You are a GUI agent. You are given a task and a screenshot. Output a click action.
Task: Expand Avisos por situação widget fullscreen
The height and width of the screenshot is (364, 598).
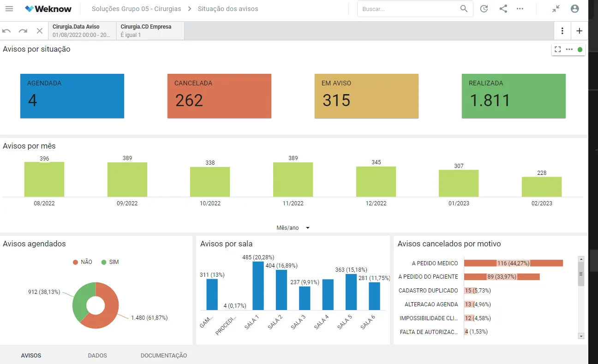pyautogui.click(x=558, y=49)
